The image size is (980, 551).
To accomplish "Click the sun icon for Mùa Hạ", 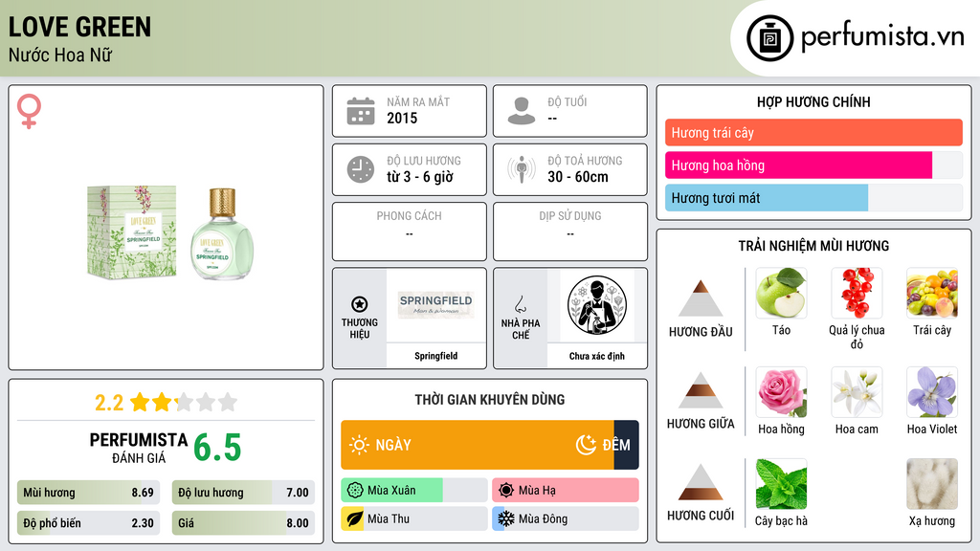I will pyautogui.click(x=506, y=491).
